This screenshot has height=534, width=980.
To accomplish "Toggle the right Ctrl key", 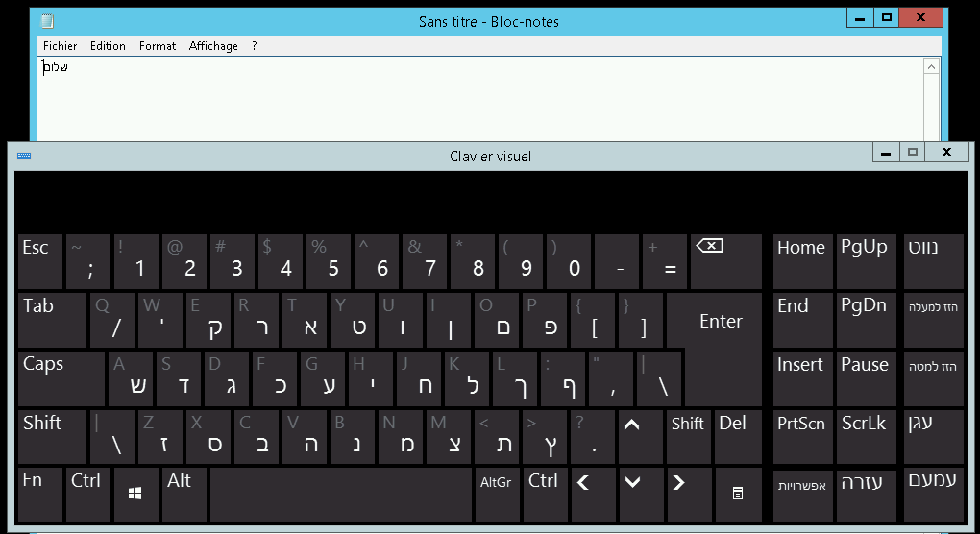I will 545,494.
